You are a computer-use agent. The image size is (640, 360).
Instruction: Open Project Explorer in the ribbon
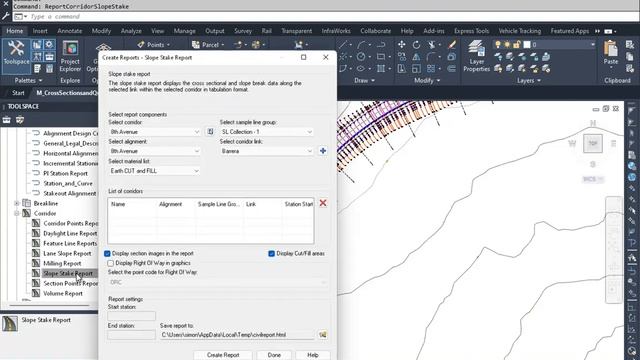[70, 57]
